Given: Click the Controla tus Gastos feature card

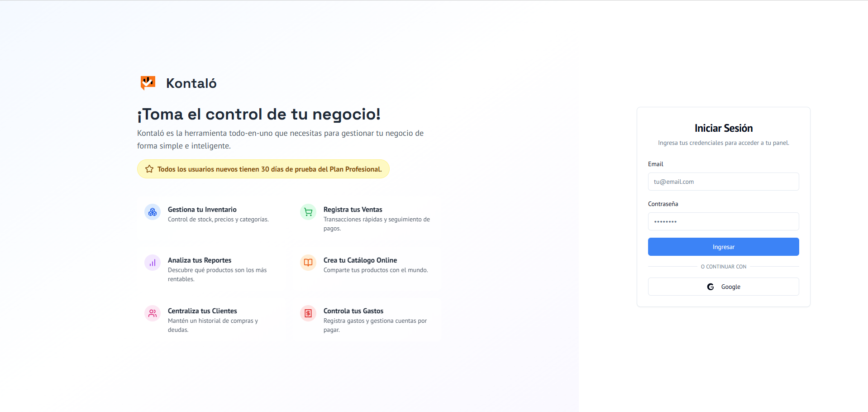Looking at the screenshot, I should [367, 320].
